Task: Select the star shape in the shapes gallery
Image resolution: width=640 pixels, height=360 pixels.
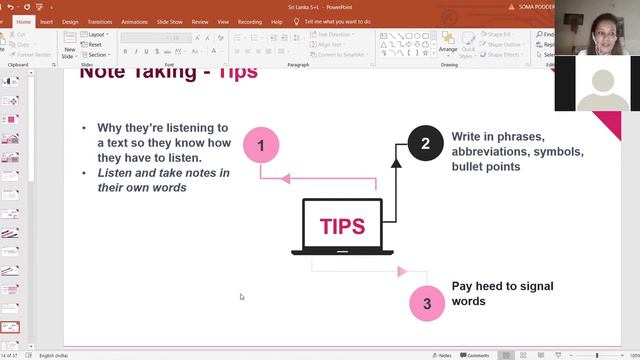Action: pos(425,53)
